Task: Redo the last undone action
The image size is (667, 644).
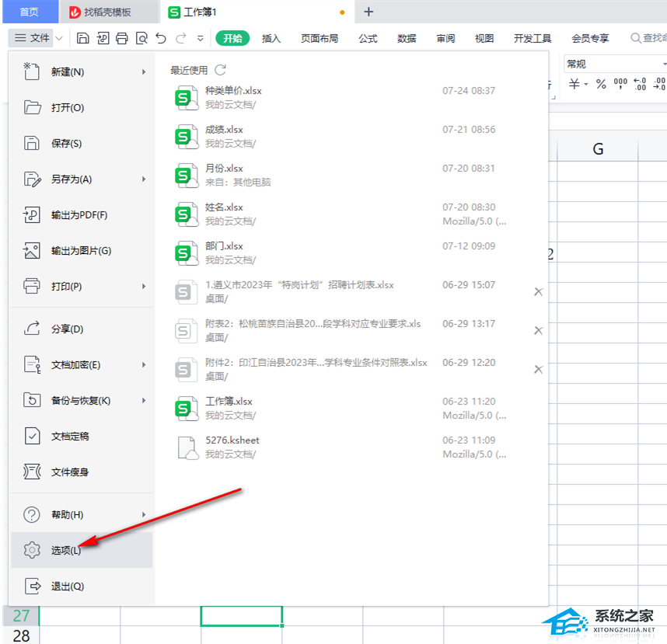Action: (x=181, y=38)
